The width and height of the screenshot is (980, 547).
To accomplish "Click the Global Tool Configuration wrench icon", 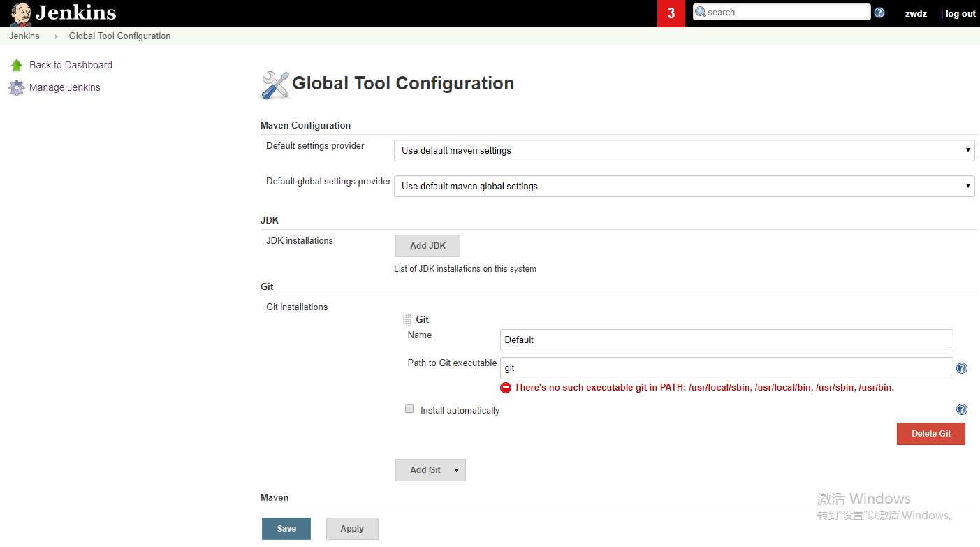I will 275,85.
